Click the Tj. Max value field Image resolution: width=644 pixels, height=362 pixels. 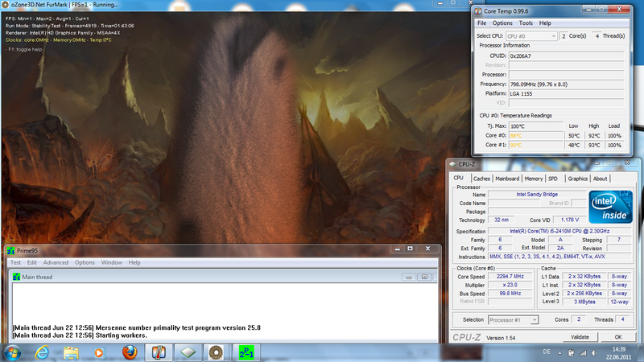coord(536,126)
